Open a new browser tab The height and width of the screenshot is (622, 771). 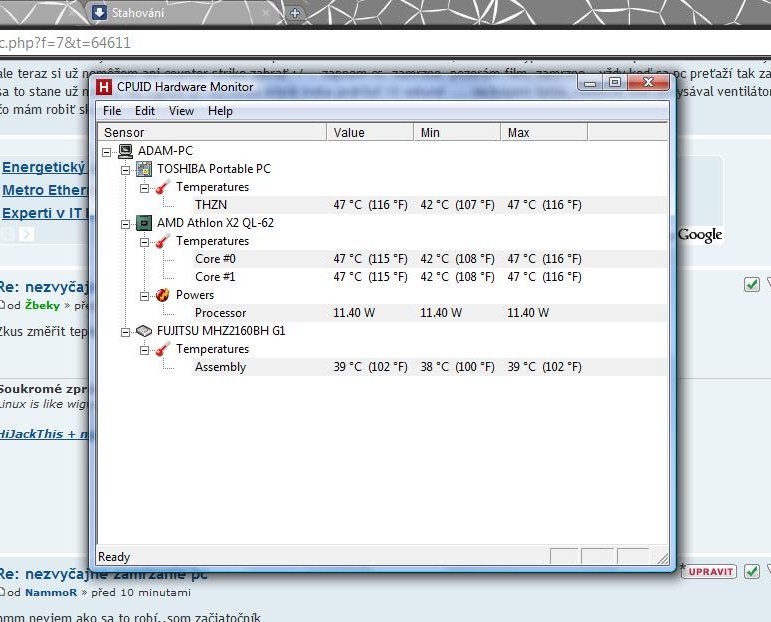click(295, 13)
